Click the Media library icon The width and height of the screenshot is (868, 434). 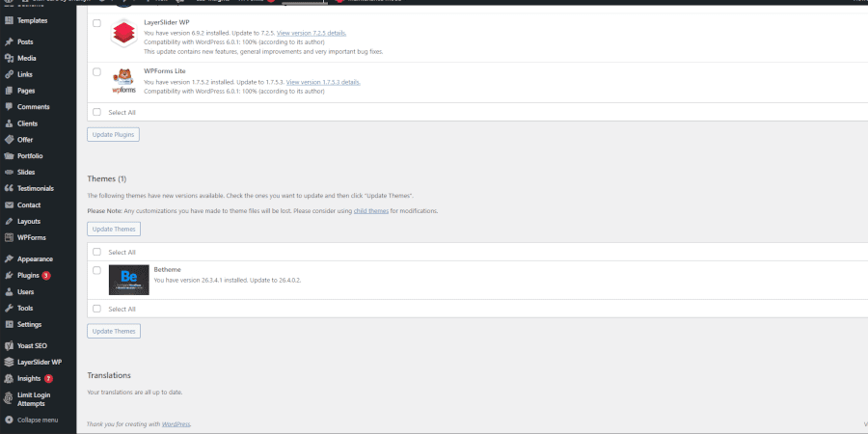point(9,58)
